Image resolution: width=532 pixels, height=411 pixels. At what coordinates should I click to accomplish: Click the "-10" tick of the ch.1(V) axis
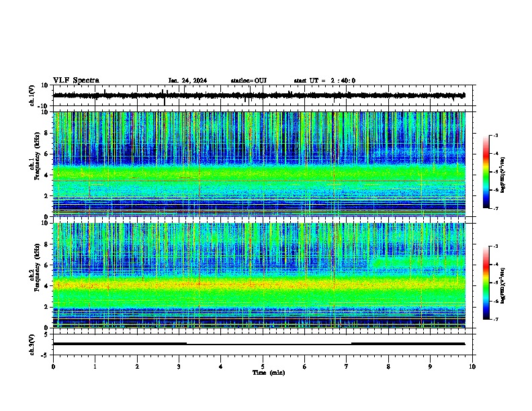tap(43, 106)
